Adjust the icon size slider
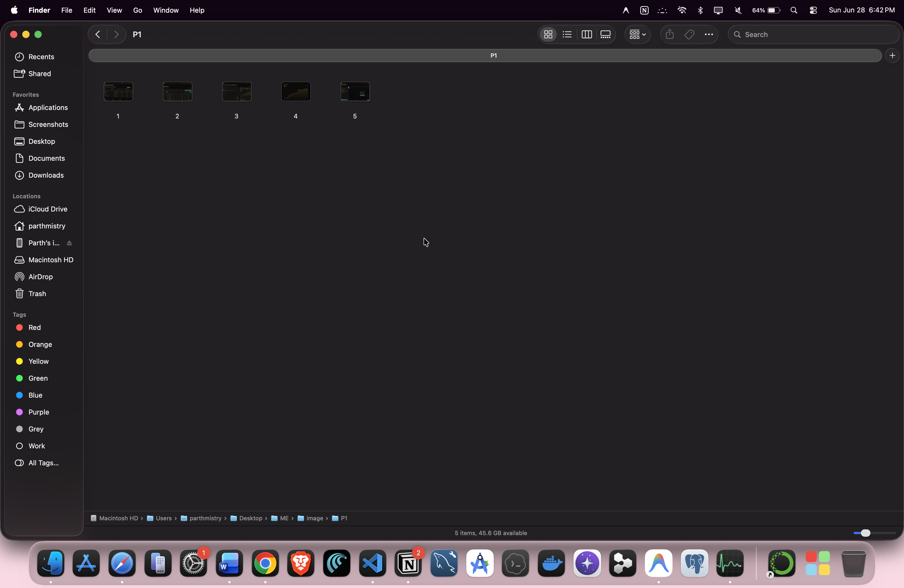904x588 pixels. (x=866, y=533)
